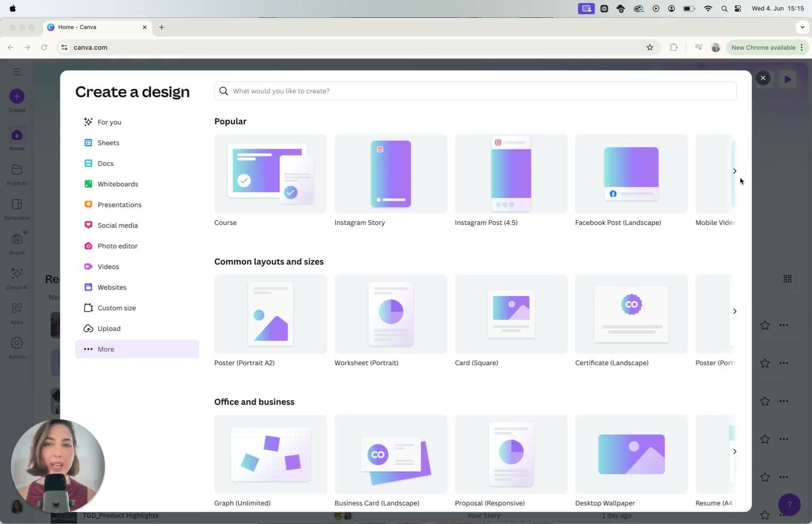Viewport: 812px width, 524px height.
Task: Bookmark this page with star icon
Action: click(650, 47)
